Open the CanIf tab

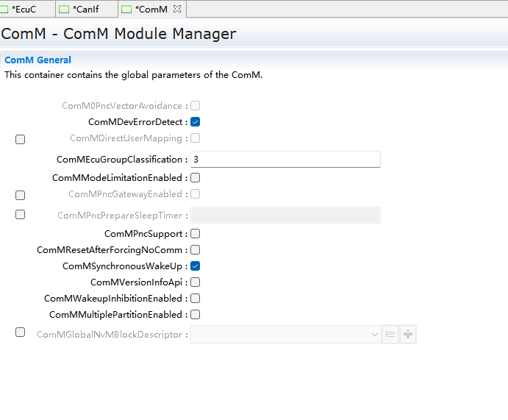85,10
